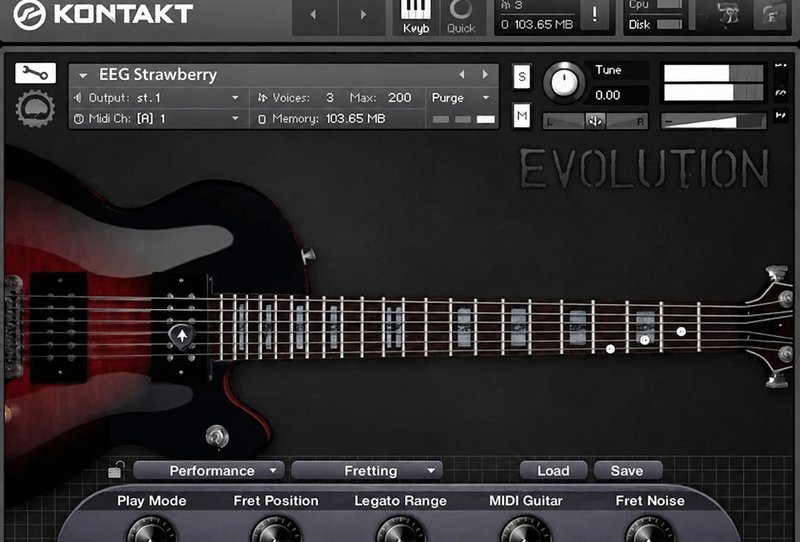The width and height of the screenshot is (800, 542).
Task: Toggle the padlock lock icon
Action: (116, 470)
